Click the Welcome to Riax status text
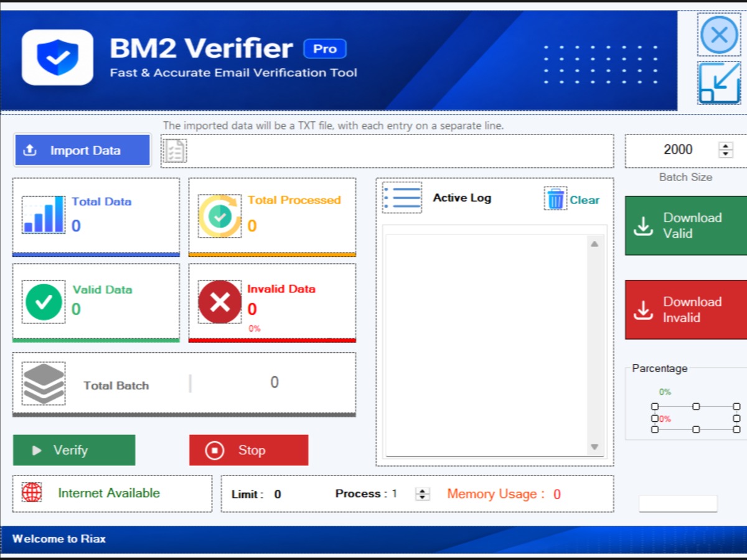The height and width of the screenshot is (560, 747). 59,539
